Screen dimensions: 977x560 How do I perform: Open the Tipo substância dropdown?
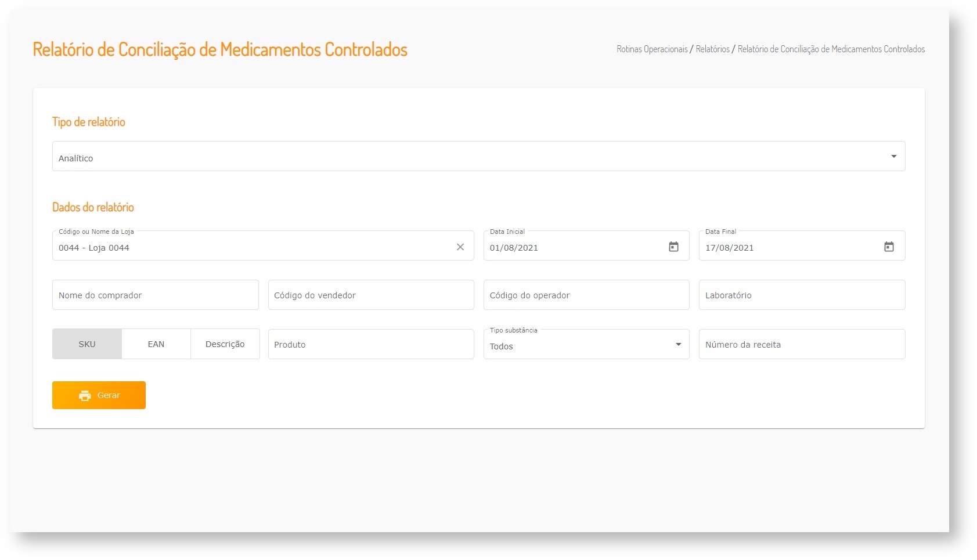(678, 345)
